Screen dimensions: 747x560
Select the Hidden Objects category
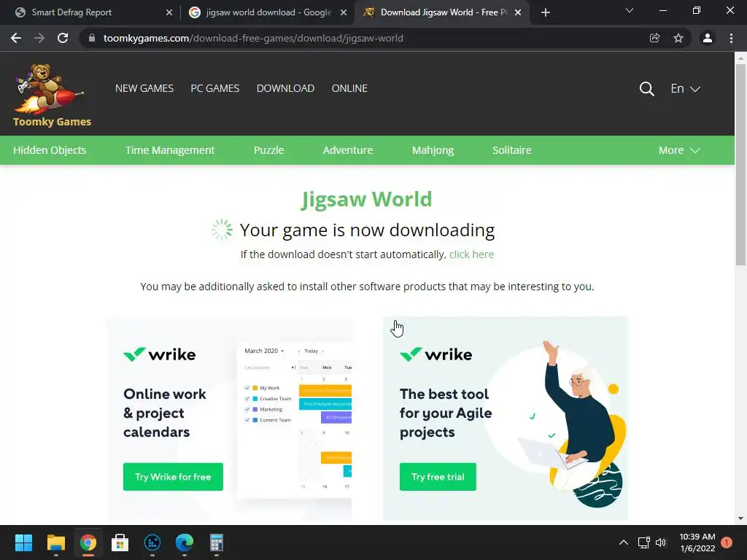click(50, 150)
